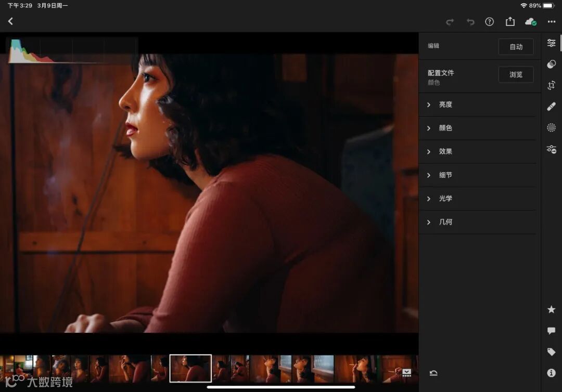This screenshot has width=562, height=392.
Task: Open the Previous settings sliders icon
Action: pos(551,149)
